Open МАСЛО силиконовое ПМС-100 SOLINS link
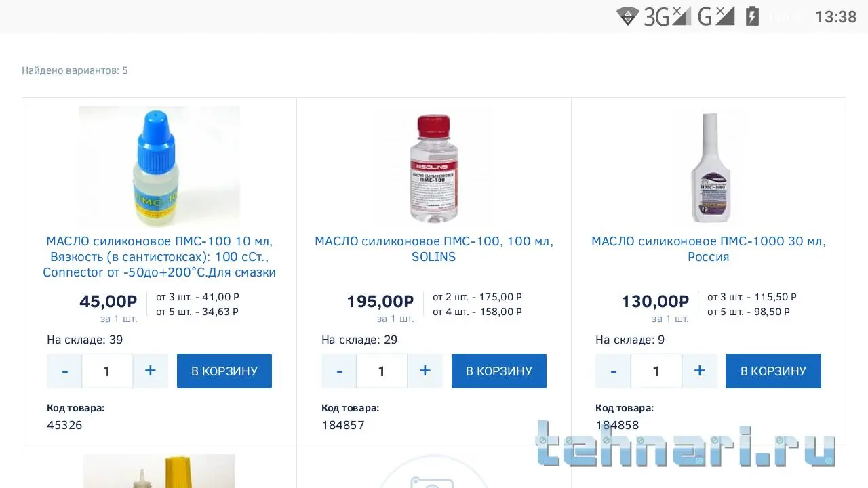868x488 pixels. [x=434, y=249]
